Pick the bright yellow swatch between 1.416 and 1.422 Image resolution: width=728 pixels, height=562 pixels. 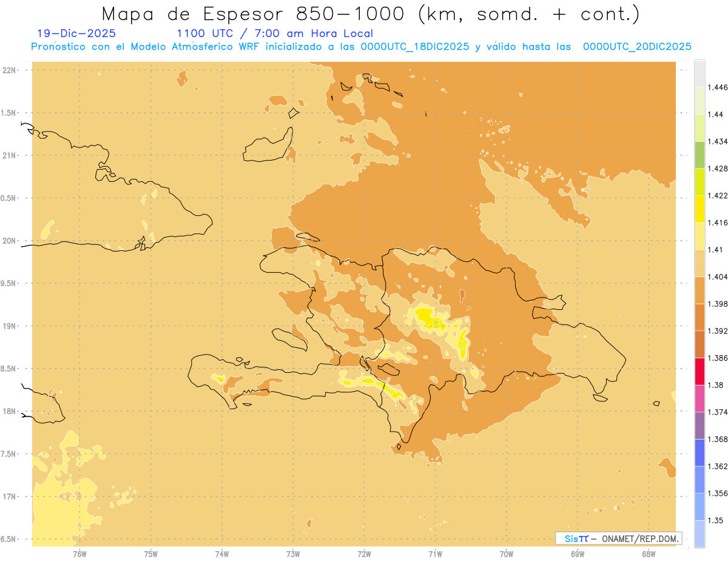tap(699, 209)
